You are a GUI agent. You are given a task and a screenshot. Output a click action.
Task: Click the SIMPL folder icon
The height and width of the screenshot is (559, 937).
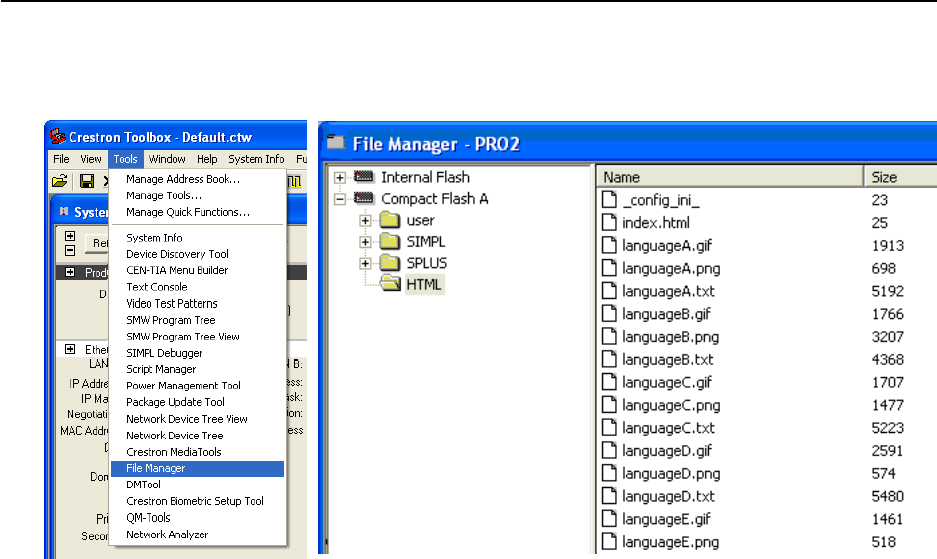pyautogui.click(x=390, y=242)
